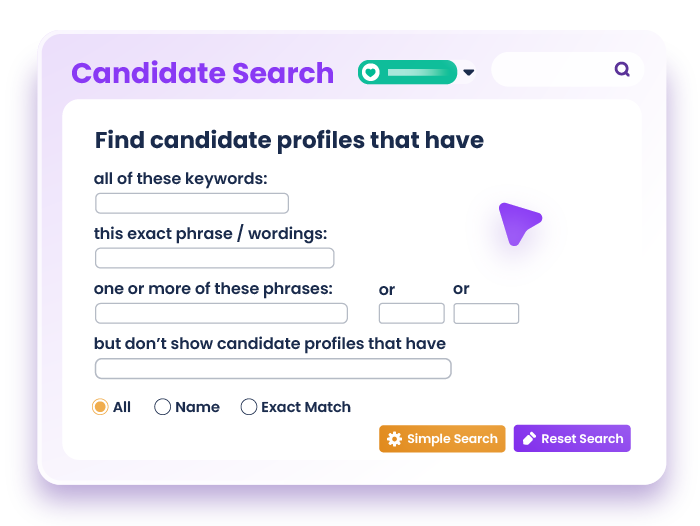Click the purple arrow pointer graphic
Image resolution: width=700 pixels, height=526 pixels.
click(x=517, y=222)
